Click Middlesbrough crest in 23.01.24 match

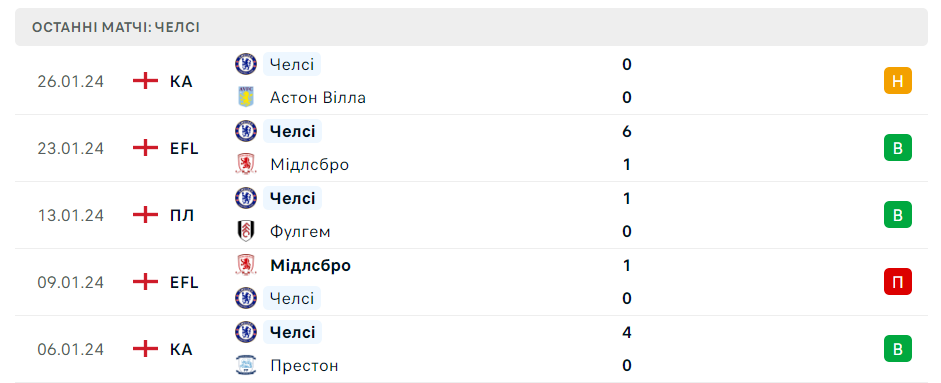(246, 164)
